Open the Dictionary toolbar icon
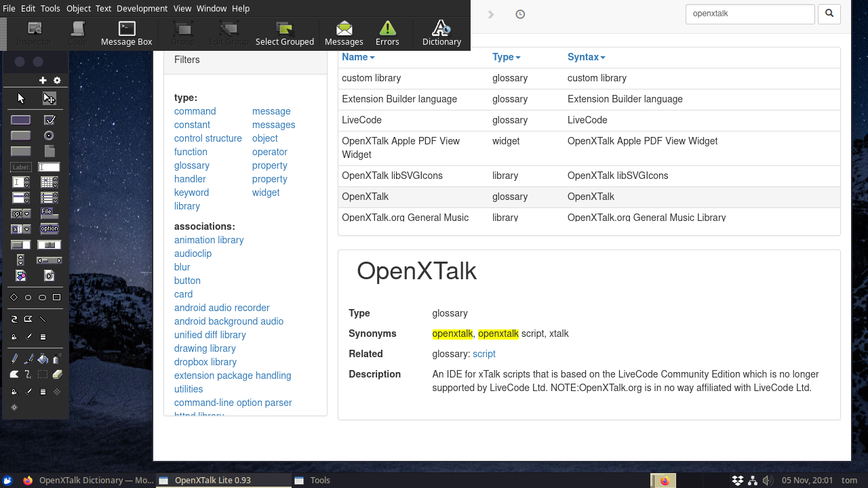868x488 pixels. (x=441, y=33)
